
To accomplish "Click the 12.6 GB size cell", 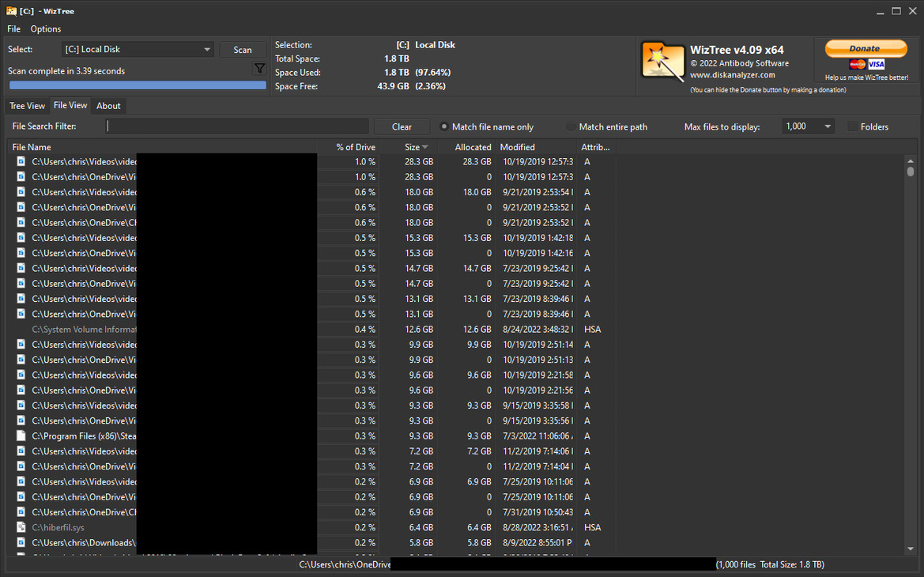I will pyautogui.click(x=419, y=330).
